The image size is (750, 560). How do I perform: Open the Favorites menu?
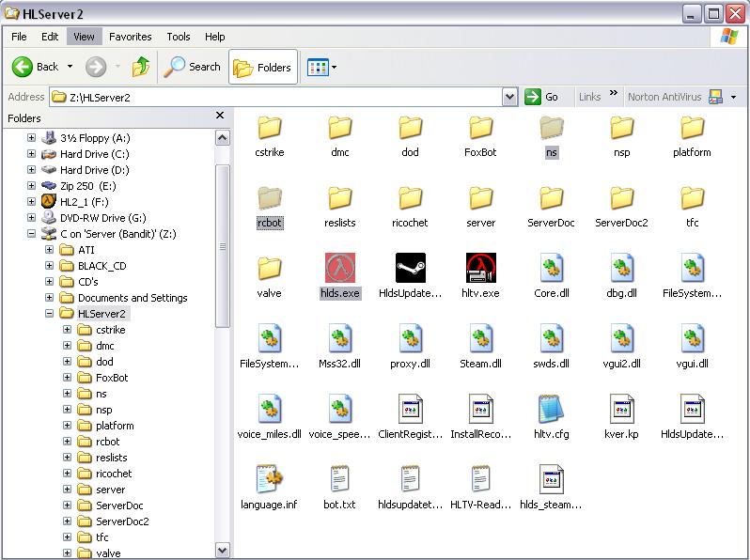click(x=130, y=37)
